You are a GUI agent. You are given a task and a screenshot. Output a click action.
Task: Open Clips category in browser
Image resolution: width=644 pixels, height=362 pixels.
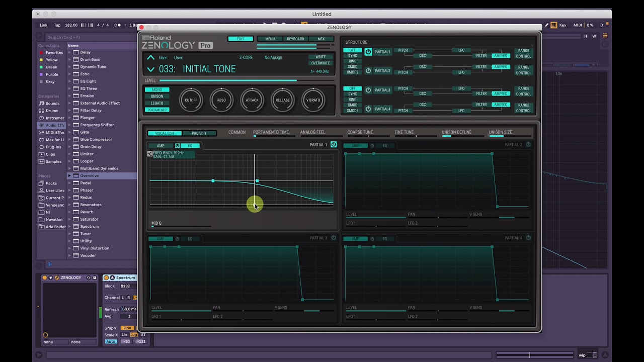point(50,154)
